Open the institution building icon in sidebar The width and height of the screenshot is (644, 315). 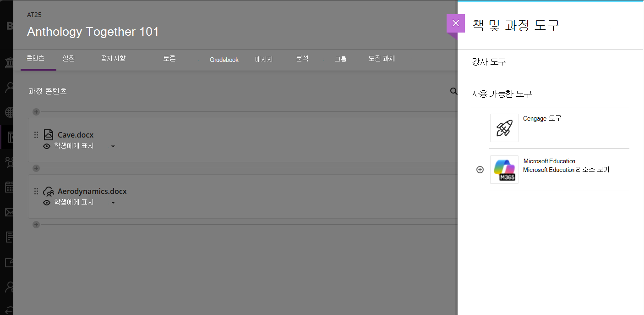[9, 62]
